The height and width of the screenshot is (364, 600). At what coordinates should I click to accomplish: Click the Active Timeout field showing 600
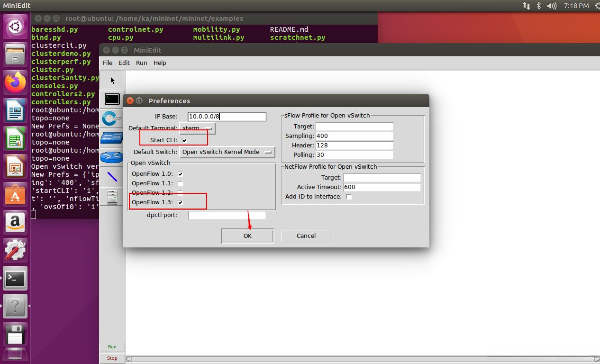point(382,187)
